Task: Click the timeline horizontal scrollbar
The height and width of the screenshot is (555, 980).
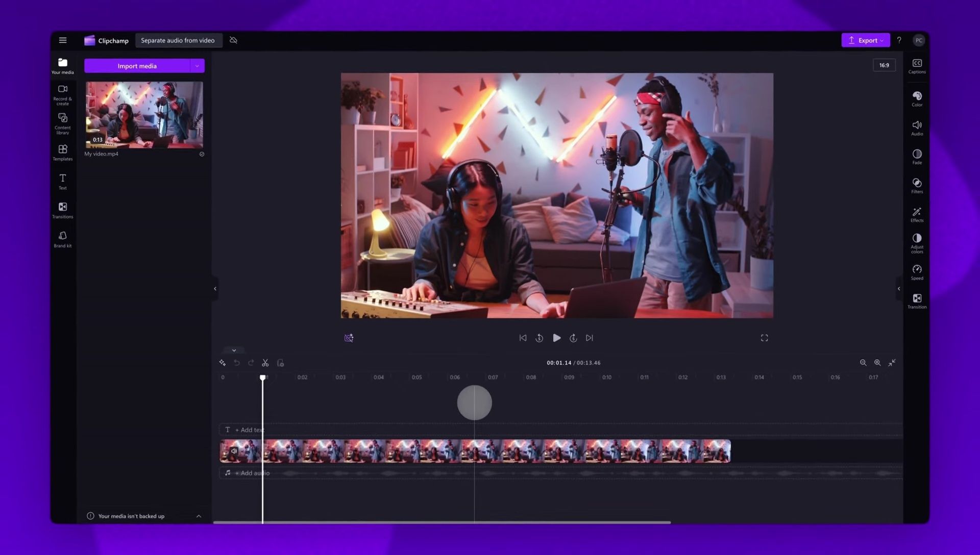Action: coord(442,522)
